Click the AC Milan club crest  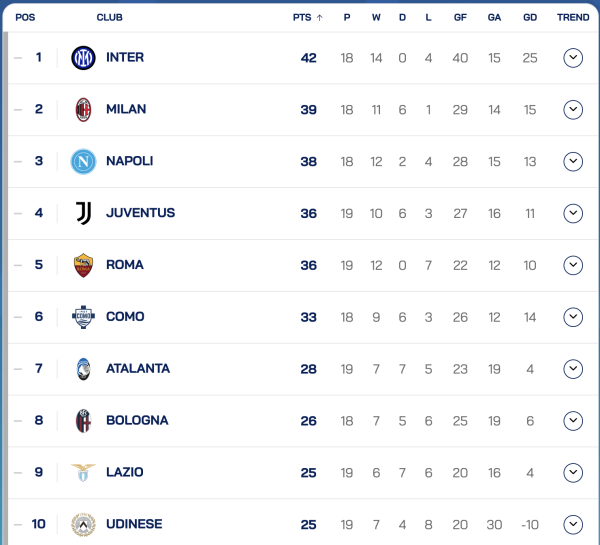tap(83, 110)
